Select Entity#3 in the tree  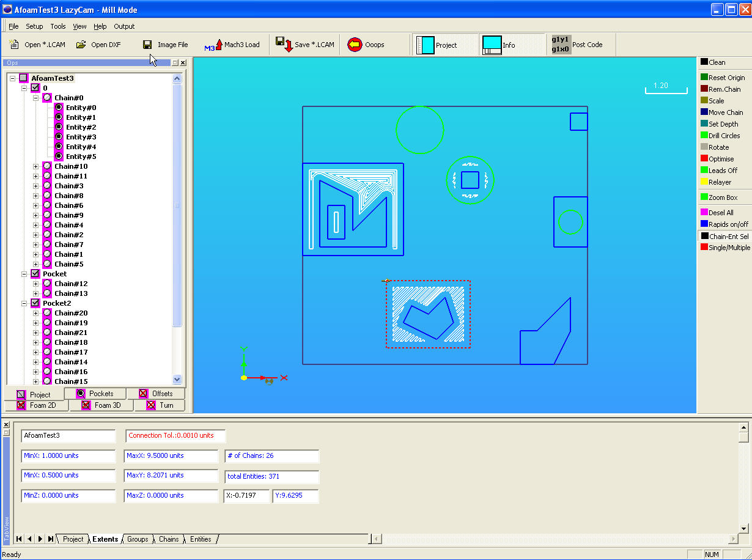tap(81, 137)
